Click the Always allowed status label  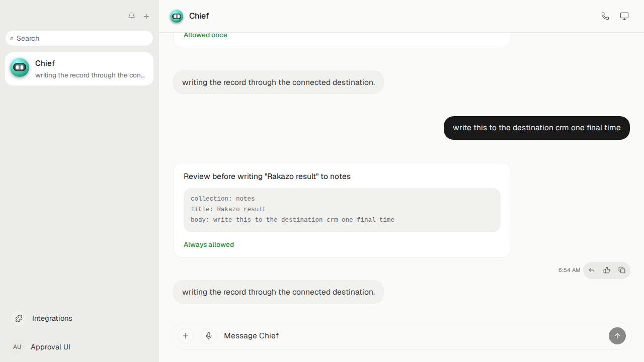point(209,245)
